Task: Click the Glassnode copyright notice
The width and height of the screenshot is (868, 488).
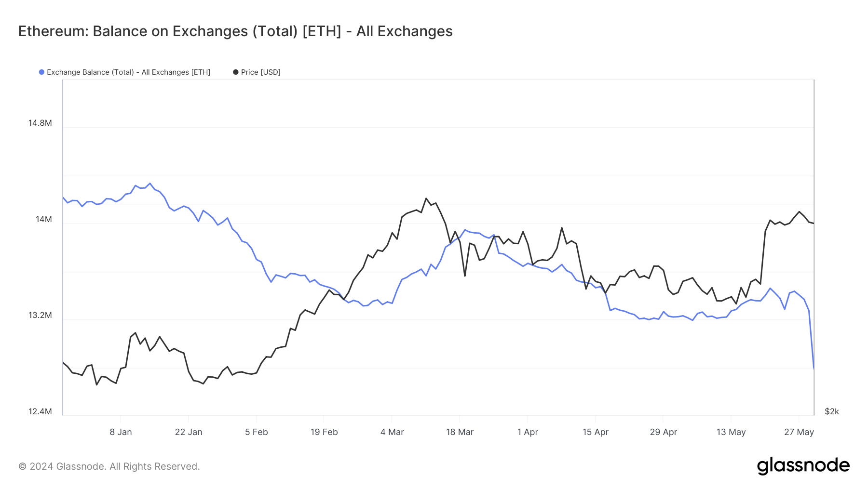Action: tap(109, 466)
